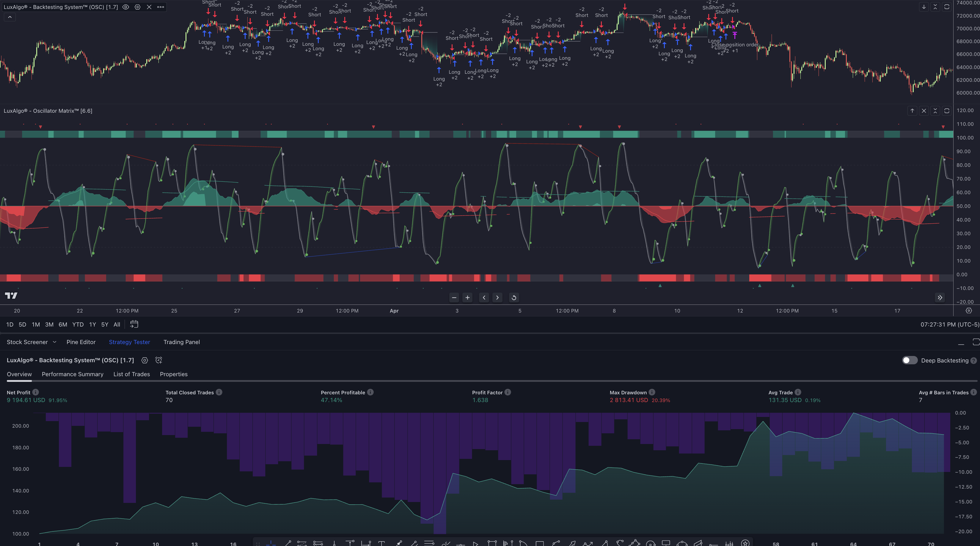
Task: Set date range to 1D
Action: [x=10, y=324]
